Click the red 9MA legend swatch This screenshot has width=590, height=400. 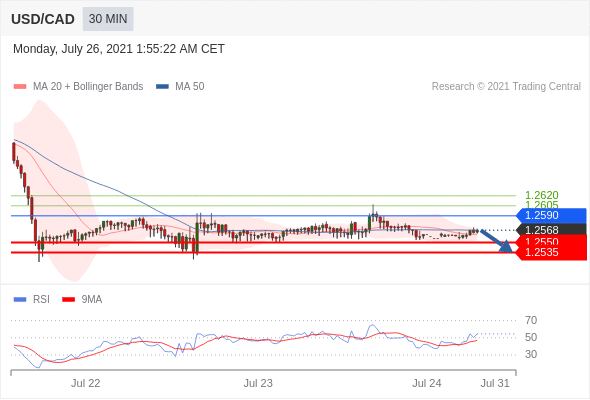[68, 300]
